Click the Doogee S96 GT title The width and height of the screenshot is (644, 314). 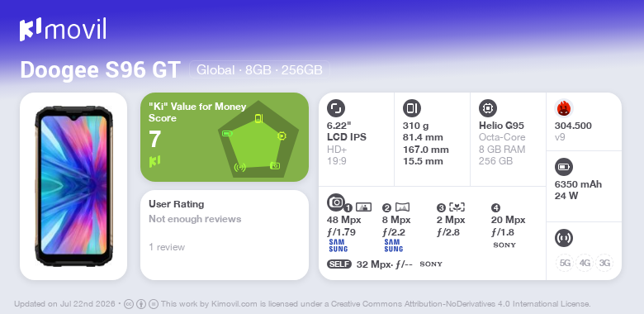(x=100, y=69)
